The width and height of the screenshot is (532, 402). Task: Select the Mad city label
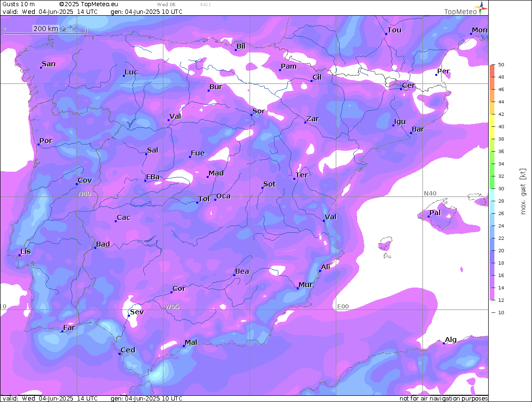pos(216,173)
